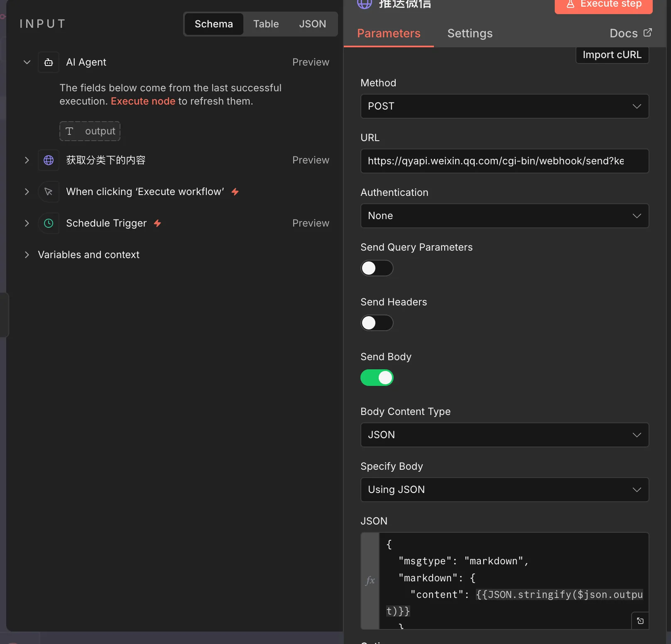Click the Execute node link

click(143, 101)
